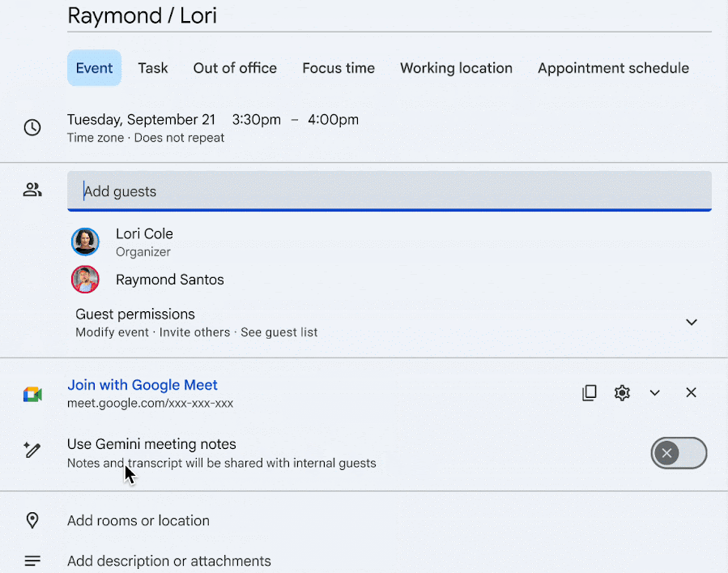Switch to the Task tab
Viewport: 728px width, 573px height.
(153, 68)
